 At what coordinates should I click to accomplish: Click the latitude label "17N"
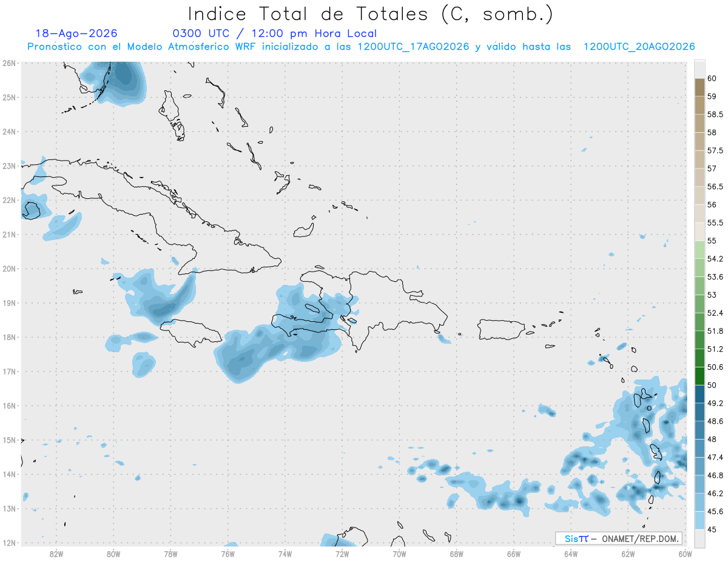pos(9,371)
